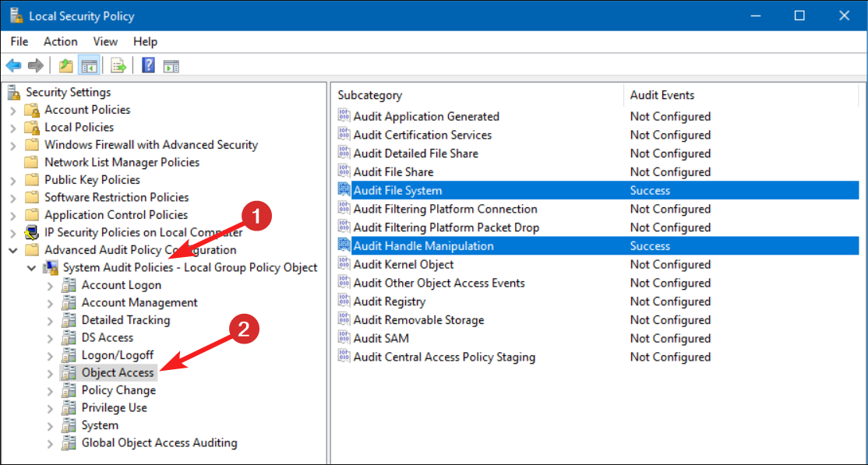Open the Action menu
The height and width of the screenshot is (465, 868).
tap(60, 41)
